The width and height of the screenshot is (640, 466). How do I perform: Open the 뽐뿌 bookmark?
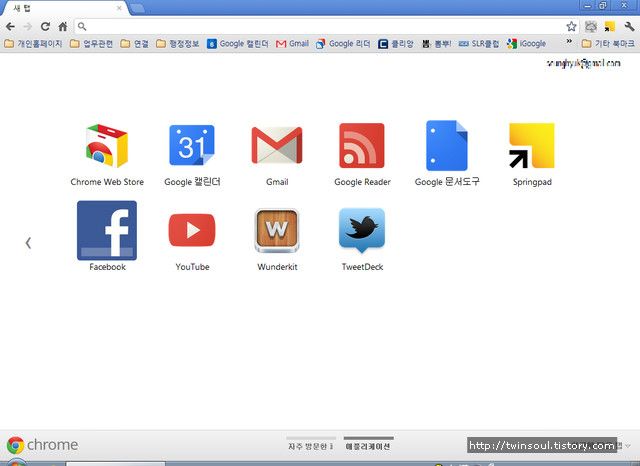pyautogui.click(x=436, y=44)
